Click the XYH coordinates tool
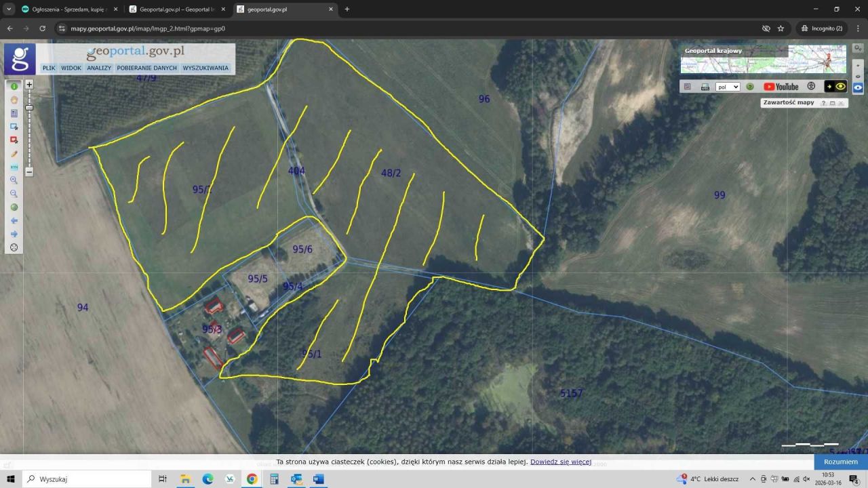This screenshot has height=488, width=868. (14, 167)
